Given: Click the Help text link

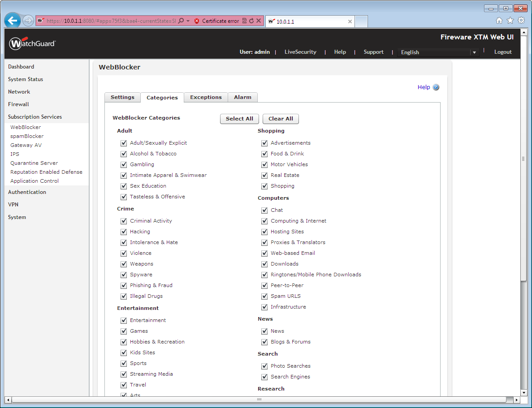Looking at the screenshot, I should pos(424,87).
